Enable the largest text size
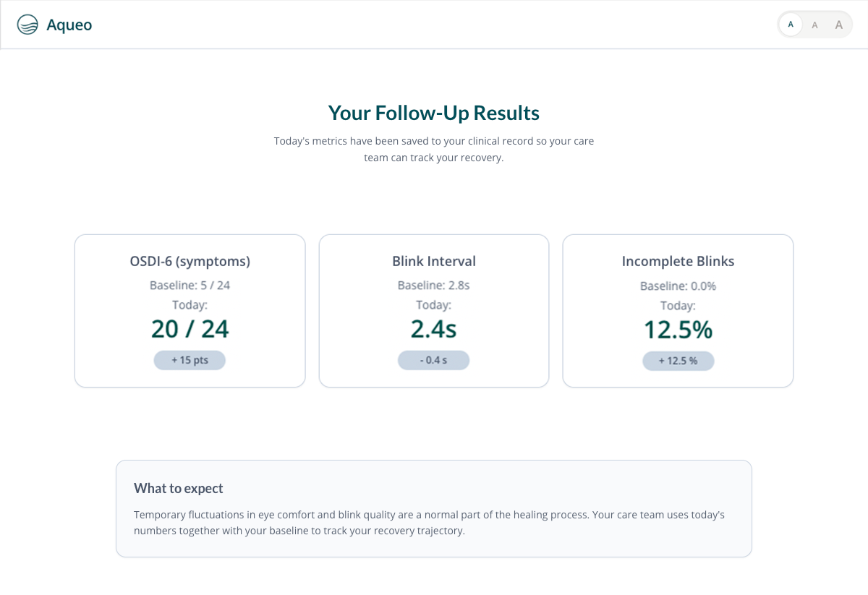This screenshot has height=595, width=868. (x=839, y=25)
